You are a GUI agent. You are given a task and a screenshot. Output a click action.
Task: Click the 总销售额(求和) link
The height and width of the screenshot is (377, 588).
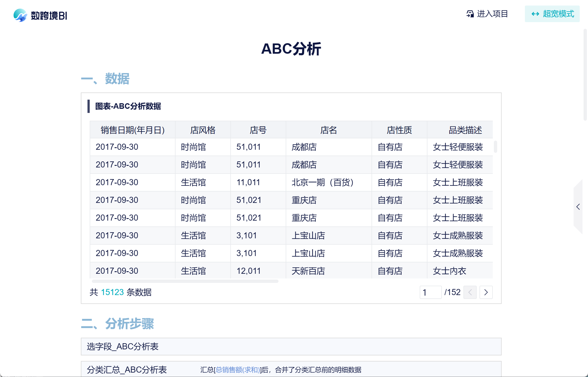238,370
